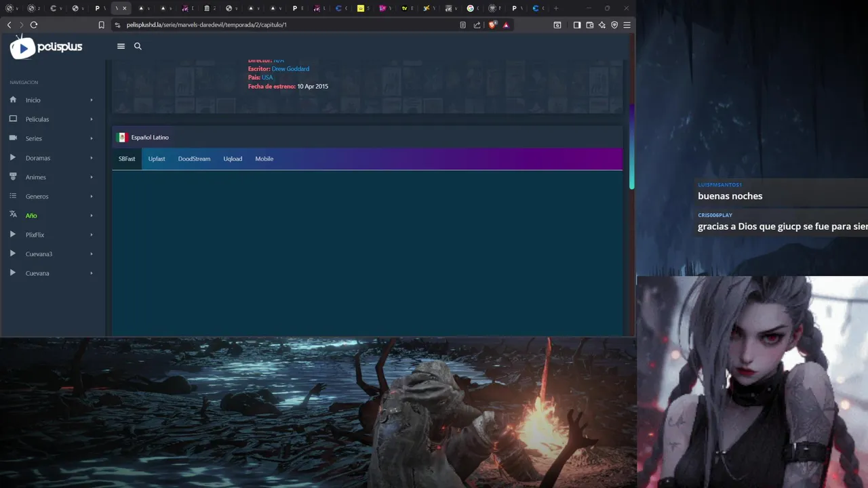Close the active browser tab

124,8
